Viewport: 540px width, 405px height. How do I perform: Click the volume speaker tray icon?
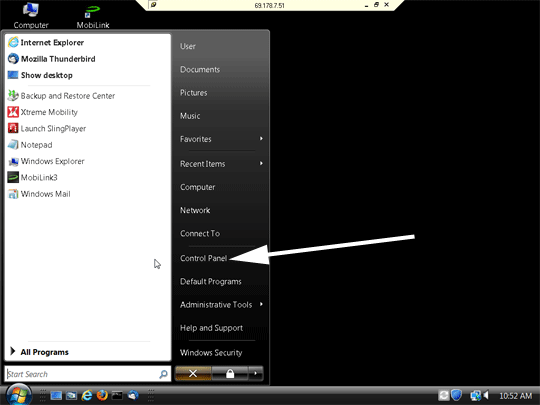click(x=486, y=395)
